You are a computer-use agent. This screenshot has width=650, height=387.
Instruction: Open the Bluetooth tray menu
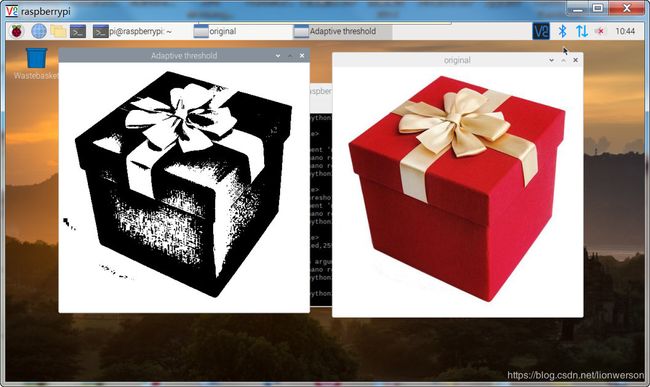(562, 31)
